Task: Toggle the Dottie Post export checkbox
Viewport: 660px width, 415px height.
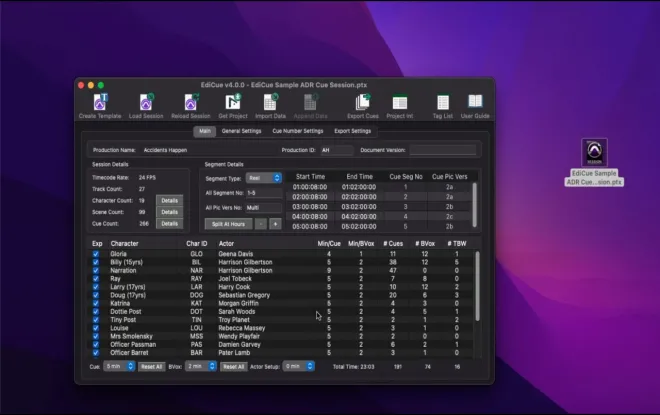Action: pyautogui.click(x=96, y=311)
